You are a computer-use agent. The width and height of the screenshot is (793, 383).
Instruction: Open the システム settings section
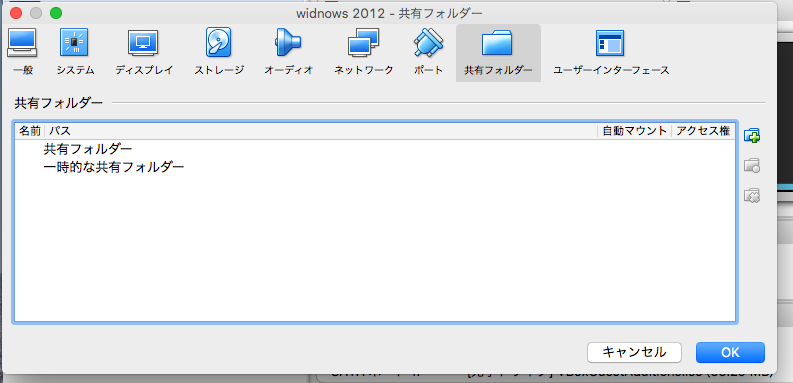75,53
